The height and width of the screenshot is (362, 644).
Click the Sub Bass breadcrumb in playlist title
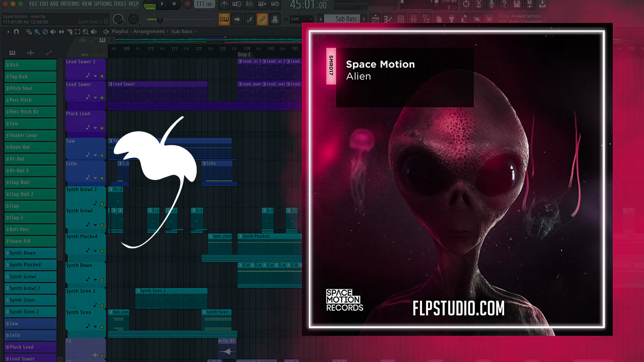pyautogui.click(x=182, y=32)
